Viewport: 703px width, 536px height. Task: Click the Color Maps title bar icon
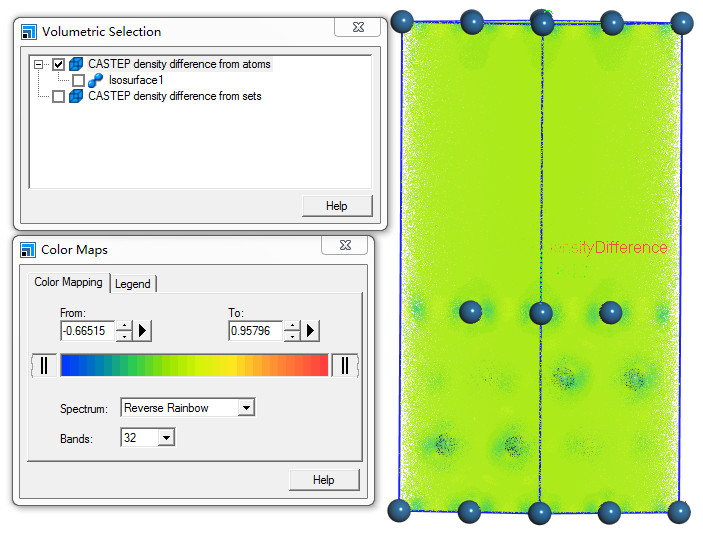(x=28, y=249)
